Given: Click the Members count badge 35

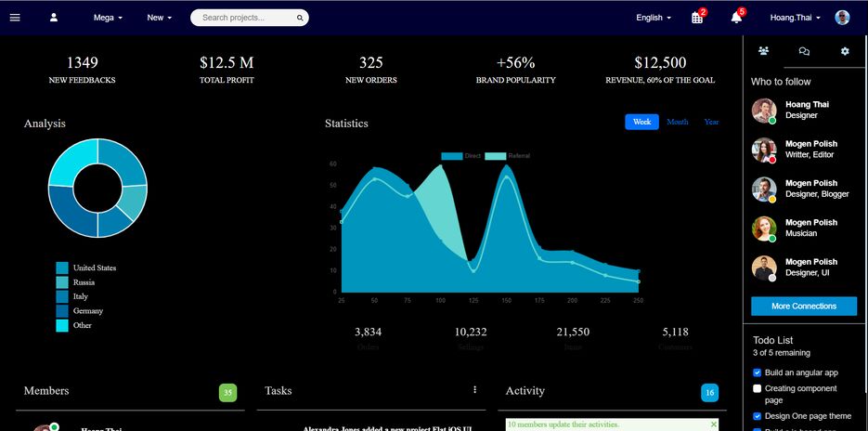Looking at the screenshot, I should pyautogui.click(x=228, y=393).
